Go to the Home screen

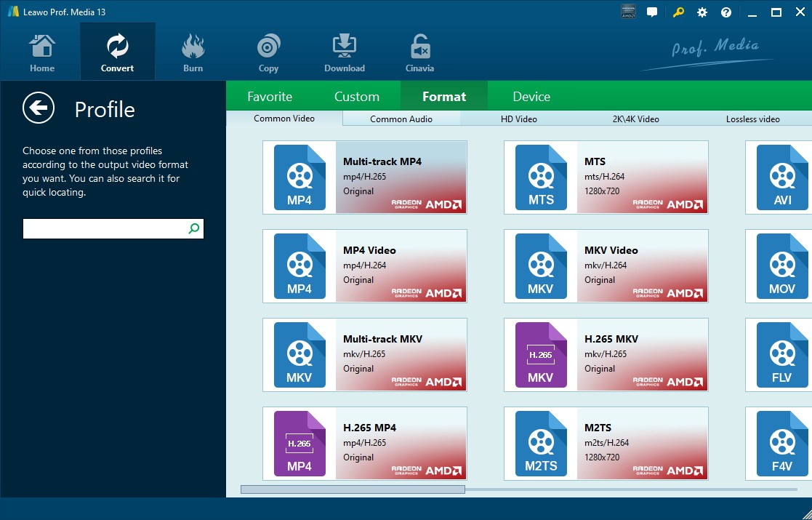click(x=41, y=51)
